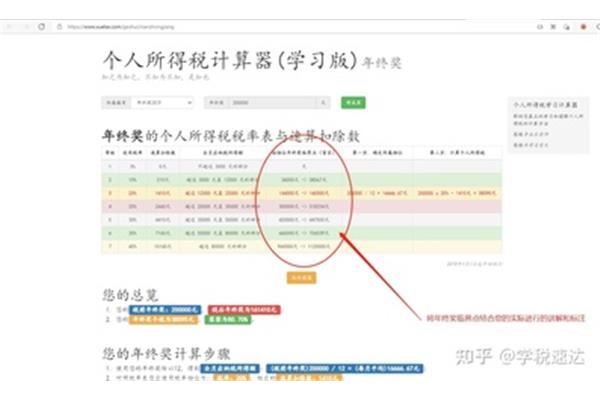Viewport: 600px width, 400px height.
Task: Select green tax table row 6 with 35% rate
Action: tap(302, 233)
